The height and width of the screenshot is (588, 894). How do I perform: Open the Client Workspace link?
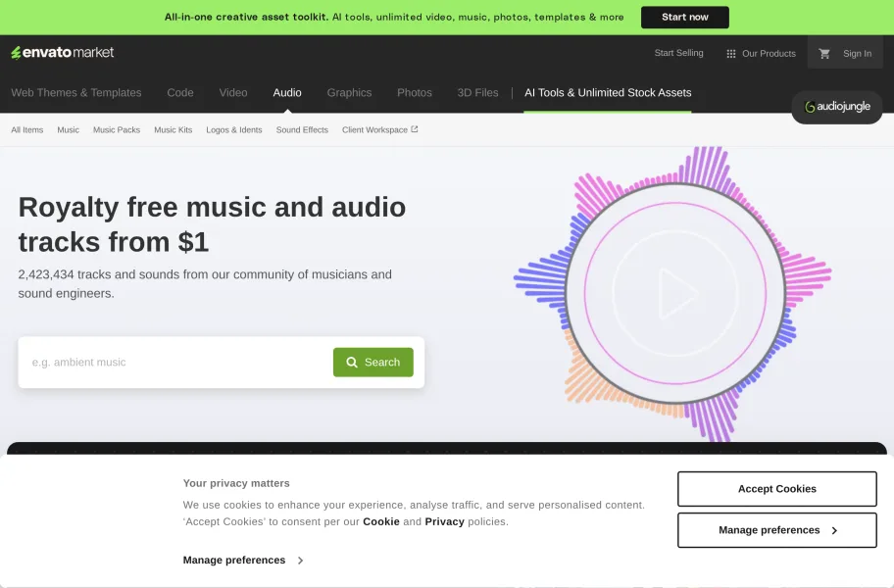[x=379, y=130]
